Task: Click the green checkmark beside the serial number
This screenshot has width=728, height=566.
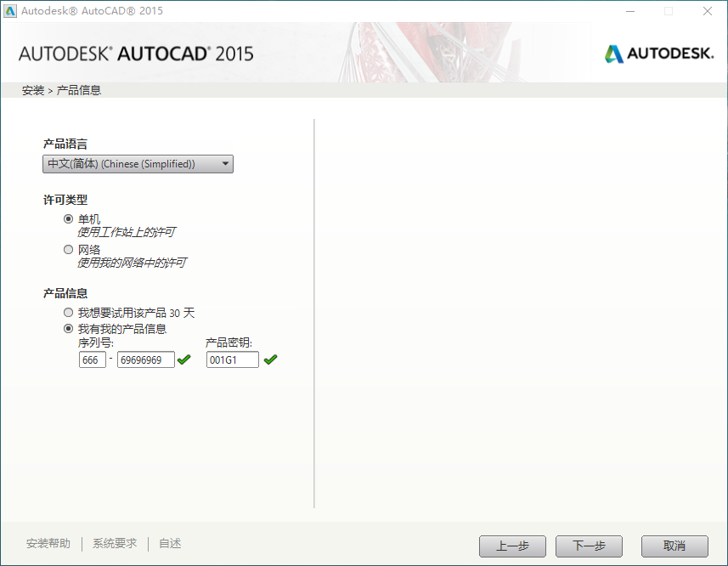Action: (184, 359)
